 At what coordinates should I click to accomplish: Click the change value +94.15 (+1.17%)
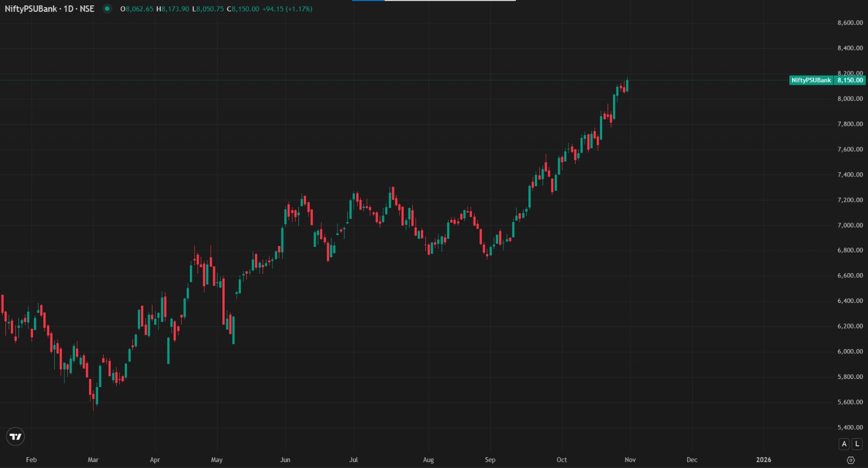click(x=287, y=9)
